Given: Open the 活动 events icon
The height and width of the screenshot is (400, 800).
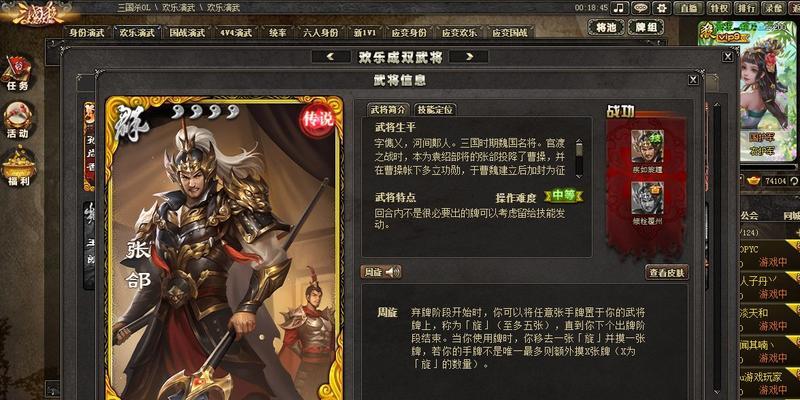Looking at the screenshot, I should [x=17, y=120].
